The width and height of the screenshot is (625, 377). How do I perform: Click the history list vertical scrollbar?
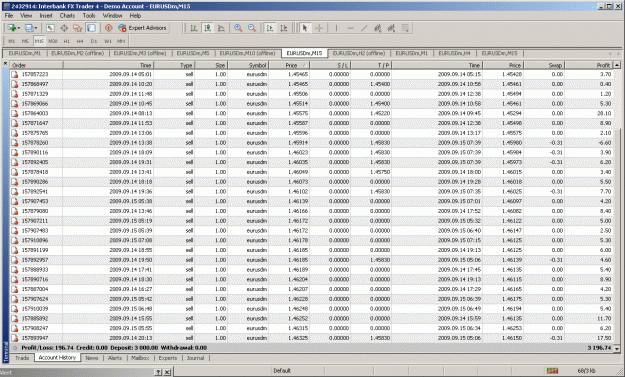tap(617, 206)
